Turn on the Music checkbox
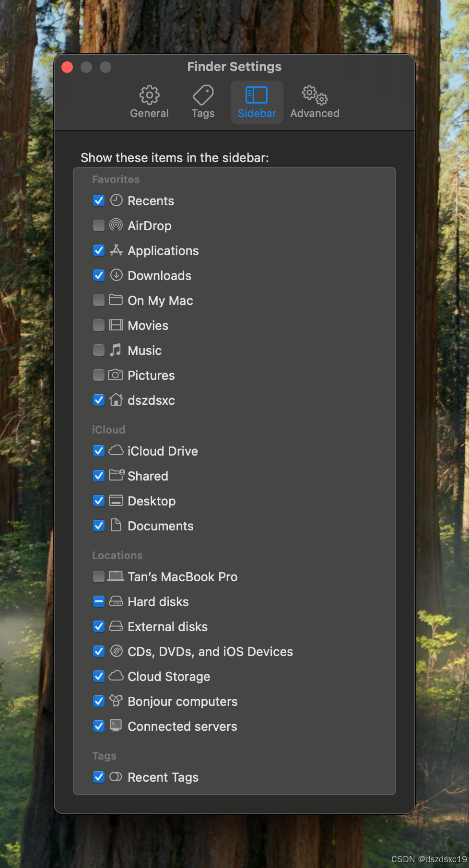The image size is (469, 868). (99, 350)
